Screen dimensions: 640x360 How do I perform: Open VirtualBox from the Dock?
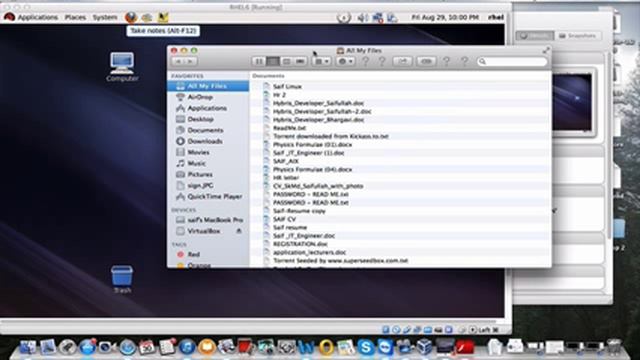coord(425,347)
